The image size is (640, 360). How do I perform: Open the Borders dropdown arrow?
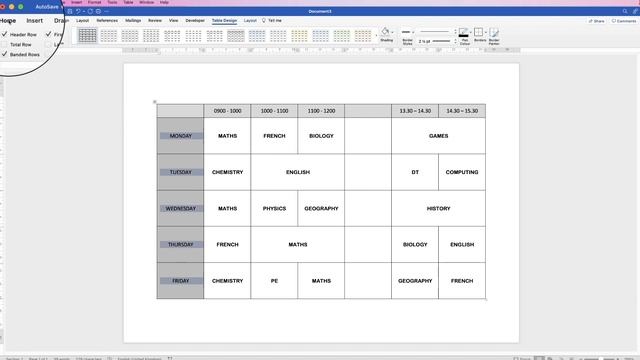pyautogui.click(x=485, y=32)
